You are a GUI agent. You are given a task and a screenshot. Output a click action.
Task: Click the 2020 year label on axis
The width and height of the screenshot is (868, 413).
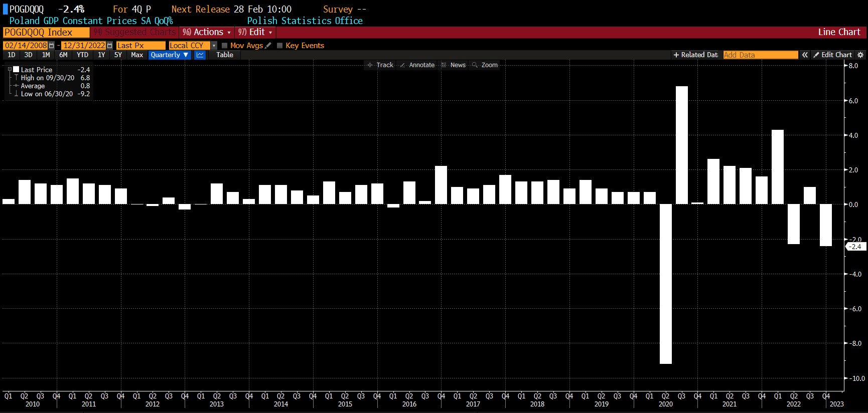666,404
